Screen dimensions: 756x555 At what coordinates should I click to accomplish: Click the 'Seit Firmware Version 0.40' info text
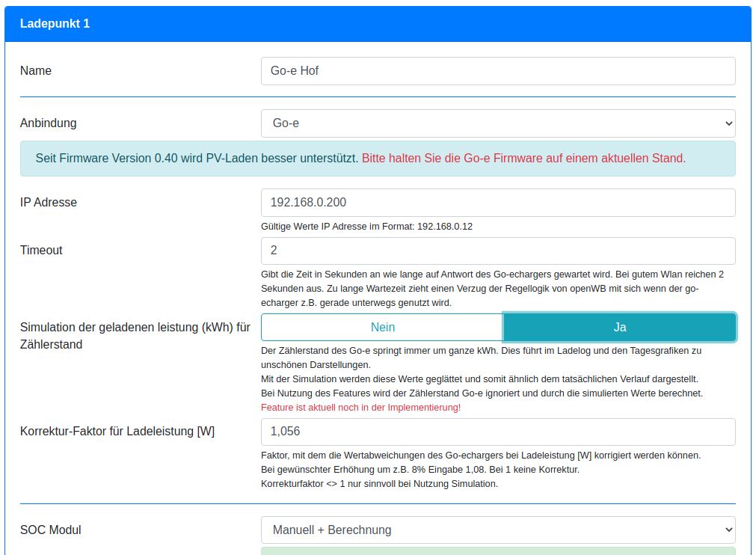point(197,158)
